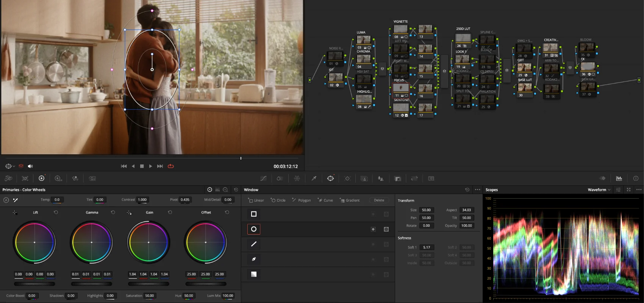Reset the Gamma color wheel

(x=113, y=212)
